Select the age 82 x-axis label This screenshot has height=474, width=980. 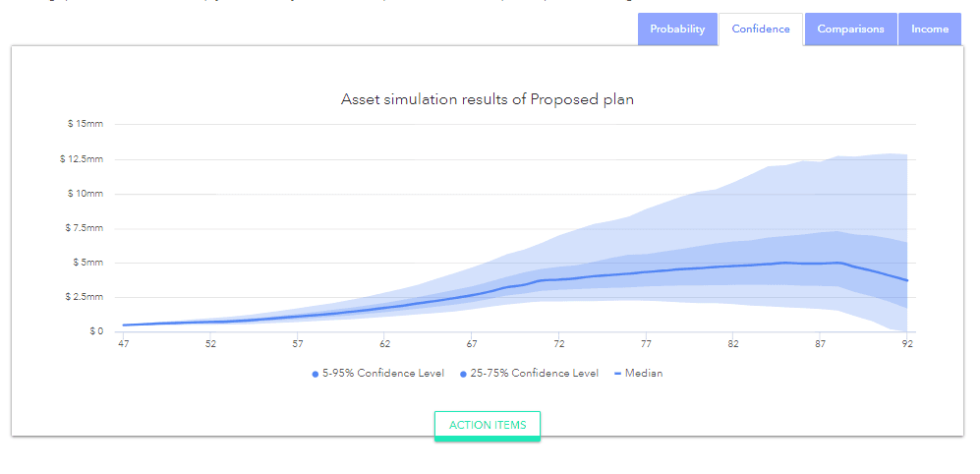733,344
